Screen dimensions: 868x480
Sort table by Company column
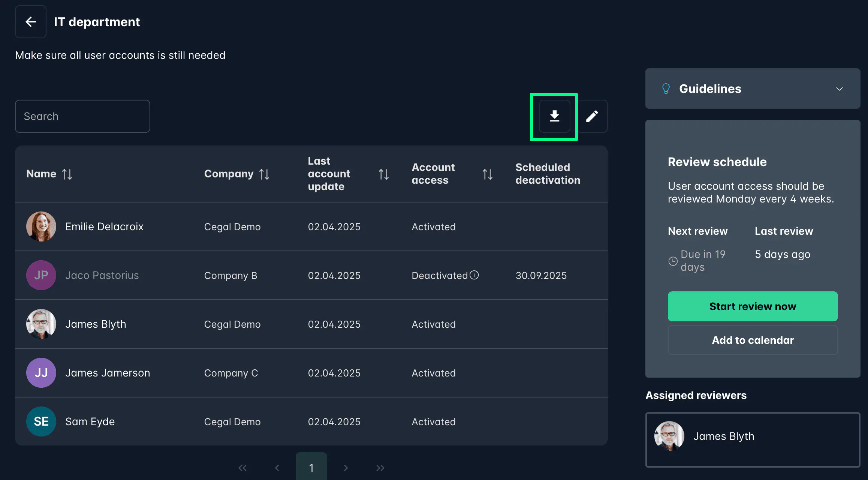point(264,174)
